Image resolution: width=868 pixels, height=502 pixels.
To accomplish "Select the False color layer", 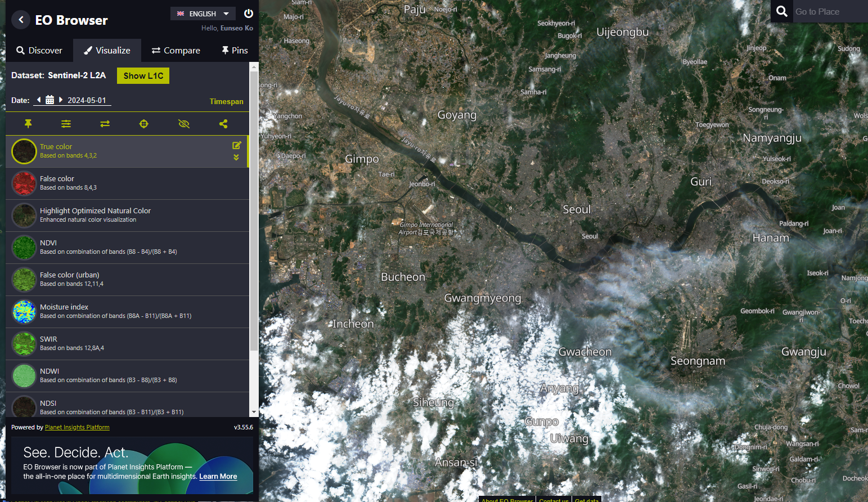I will pos(127,183).
